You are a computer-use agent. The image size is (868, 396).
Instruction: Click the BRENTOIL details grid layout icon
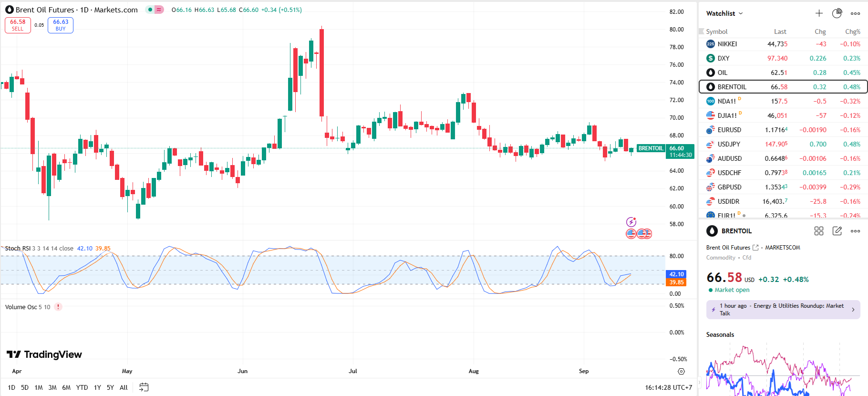coord(819,231)
